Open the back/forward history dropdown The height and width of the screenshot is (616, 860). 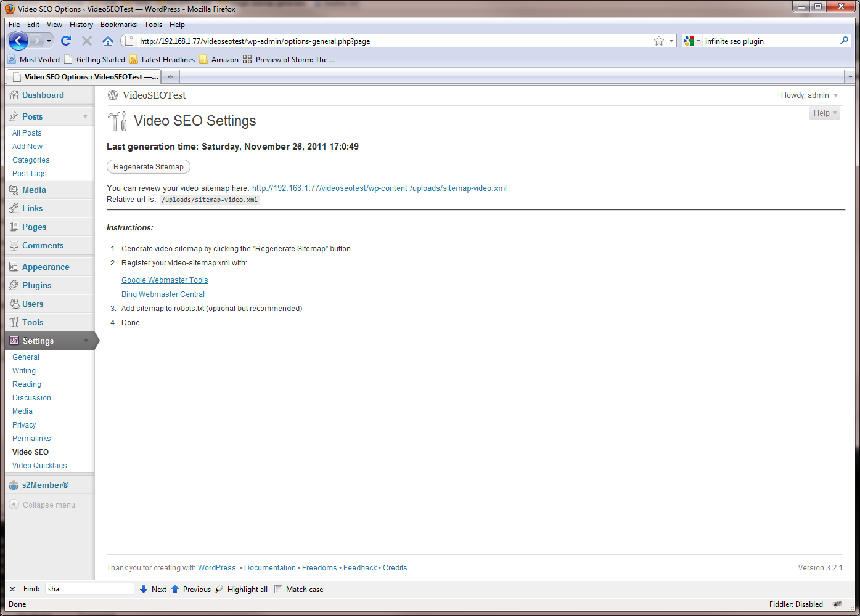tap(49, 41)
